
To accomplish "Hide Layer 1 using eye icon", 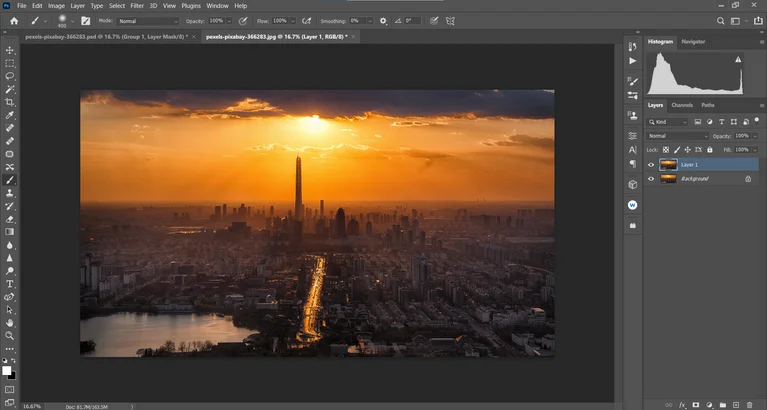I will [651, 164].
